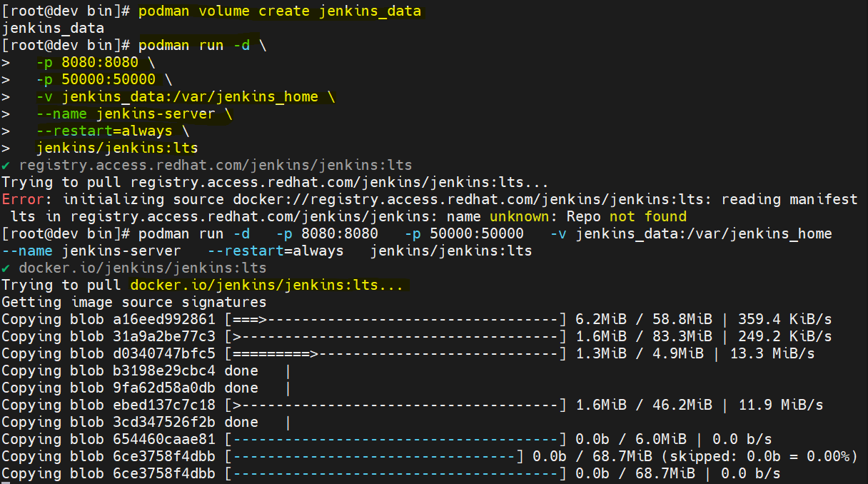Click the '--name jenkins-server \' continuation line
Viewport: 868px width, 484px height.
[134, 114]
